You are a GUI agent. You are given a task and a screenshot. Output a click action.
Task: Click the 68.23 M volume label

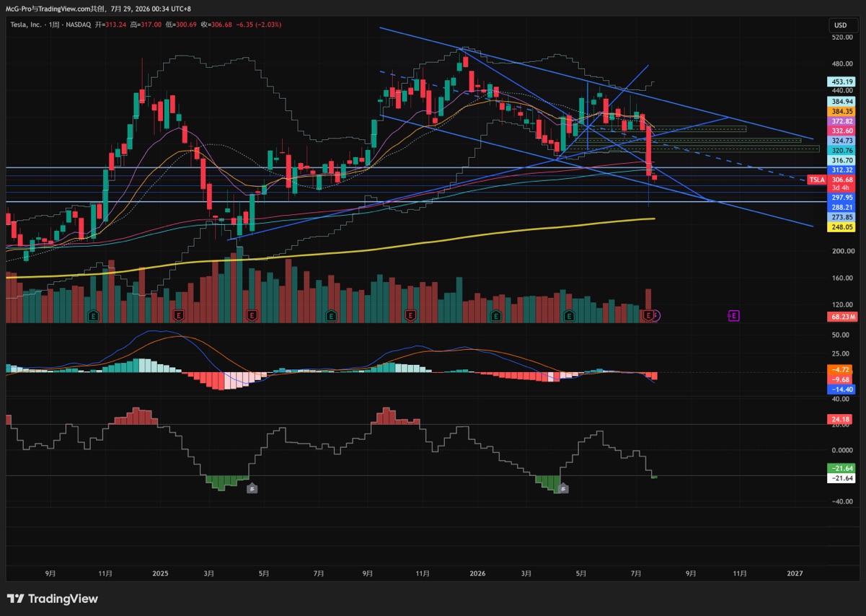pyautogui.click(x=841, y=317)
